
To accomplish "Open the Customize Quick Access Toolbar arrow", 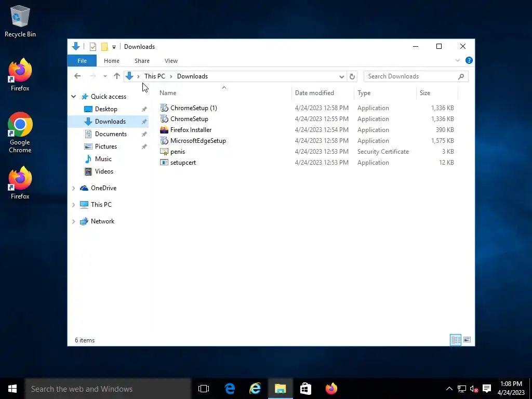I will click(114, 47).
